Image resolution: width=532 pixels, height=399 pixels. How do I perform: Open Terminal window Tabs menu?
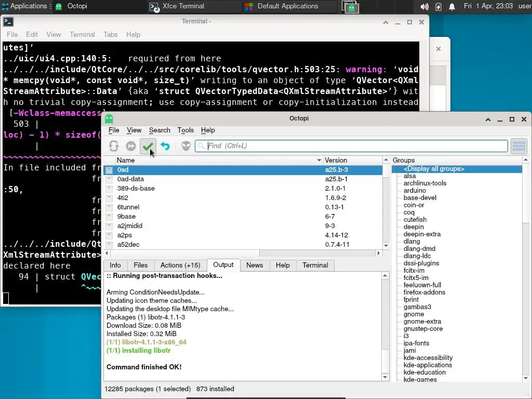(x=110, y=35)
